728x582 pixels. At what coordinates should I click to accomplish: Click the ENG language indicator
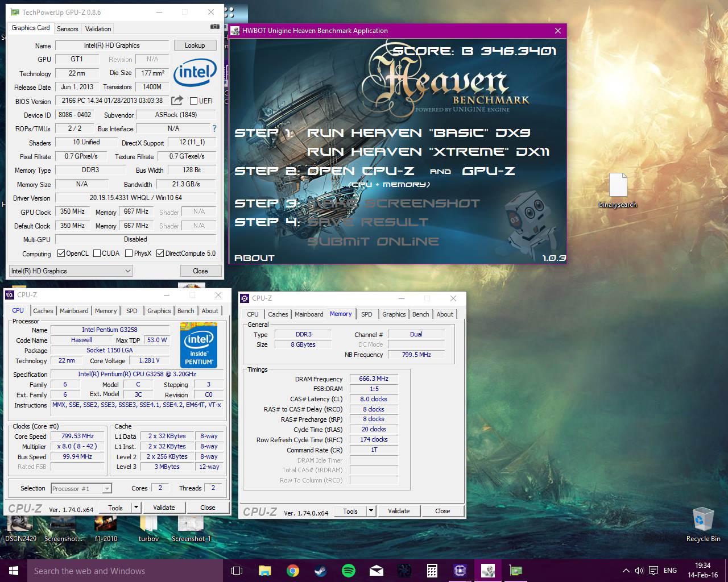[x=670, y=571]
